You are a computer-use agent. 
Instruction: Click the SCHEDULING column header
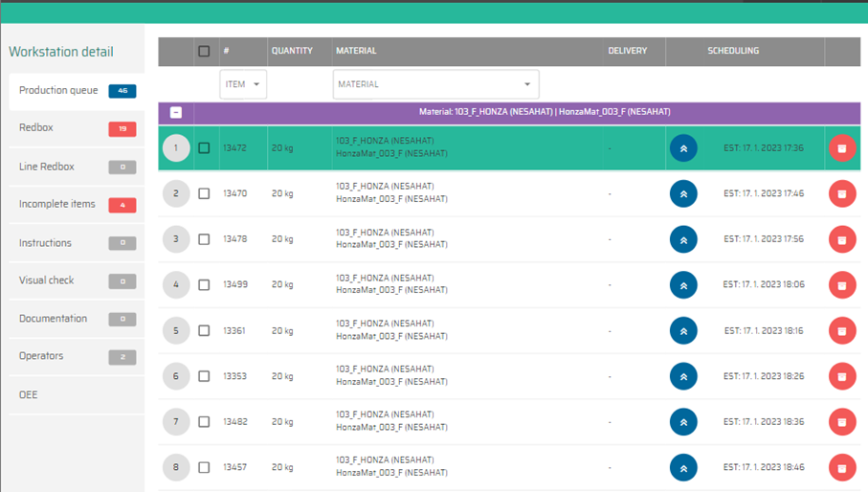pos(733,51)
